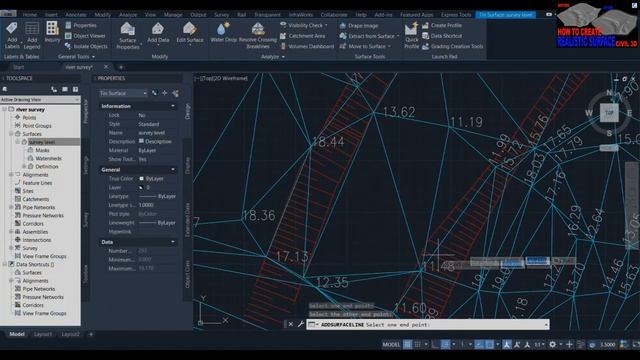
Task: Click Isolate Objects in the ribbon
Action: coord(86,47)
